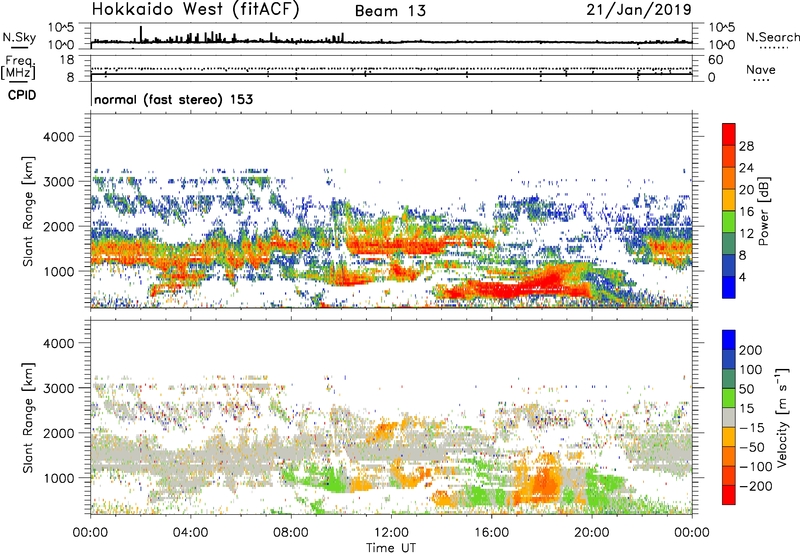Click the 'Hokkaido West (fitACF)' title text
Viewport: 800px width, 554px height.
coord(195,10)
